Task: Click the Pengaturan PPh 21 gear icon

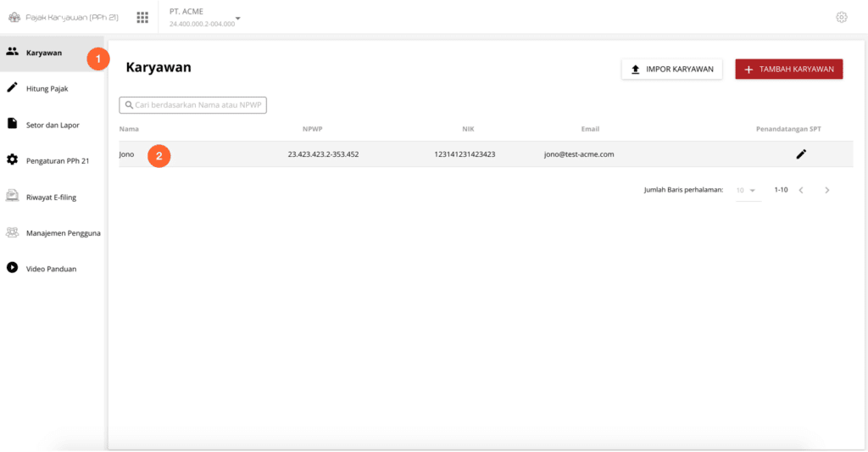Action: 12,159
